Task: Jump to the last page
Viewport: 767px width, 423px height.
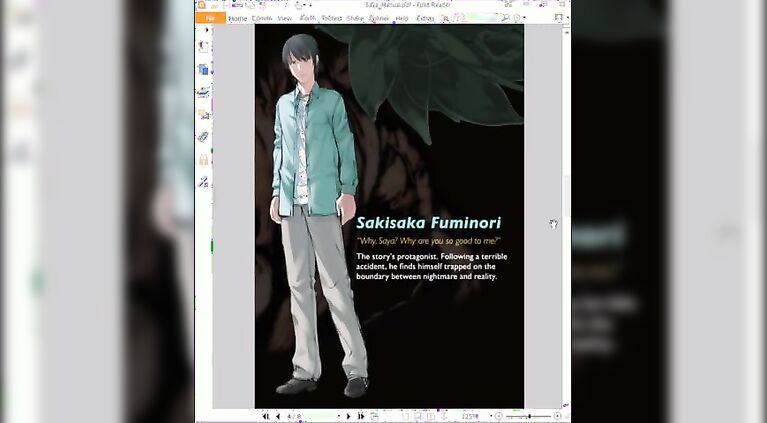Action: pyautogui.click(x=361, y=416)
